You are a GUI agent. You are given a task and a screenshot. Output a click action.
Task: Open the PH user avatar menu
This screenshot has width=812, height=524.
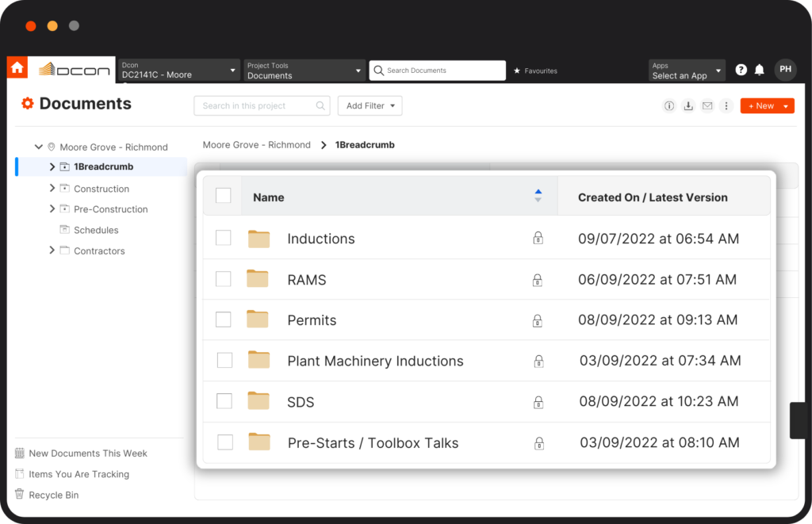(x=785, y=70)
